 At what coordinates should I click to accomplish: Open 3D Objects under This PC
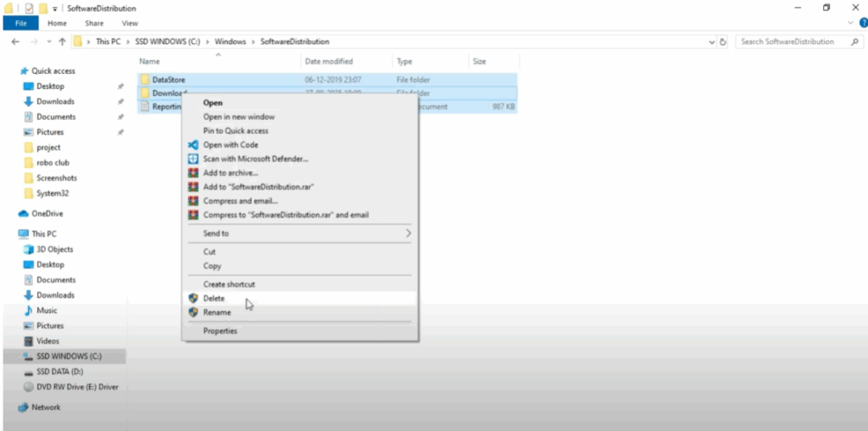[55, 249]
